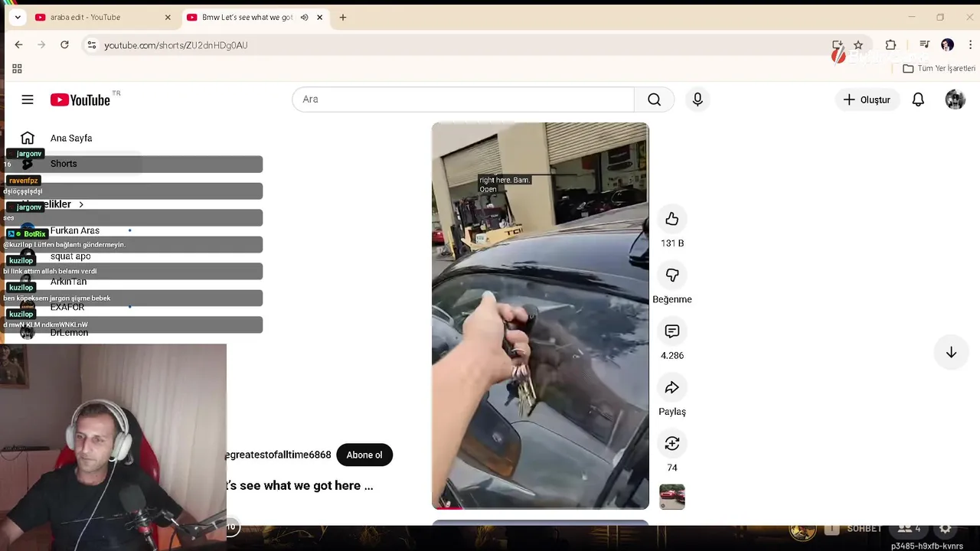Close the araba edit tab
980x551 pixels.
[x=168, y=17]
